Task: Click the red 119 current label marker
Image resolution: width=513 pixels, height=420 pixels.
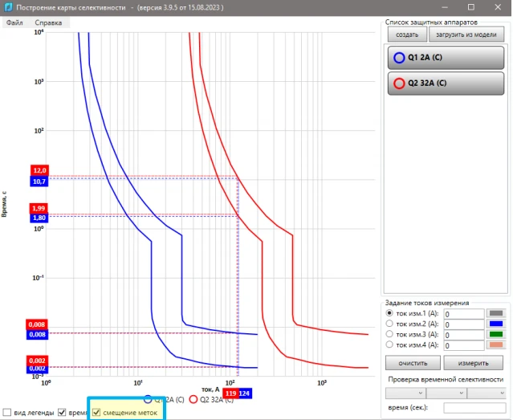Action: coord(230,393)
